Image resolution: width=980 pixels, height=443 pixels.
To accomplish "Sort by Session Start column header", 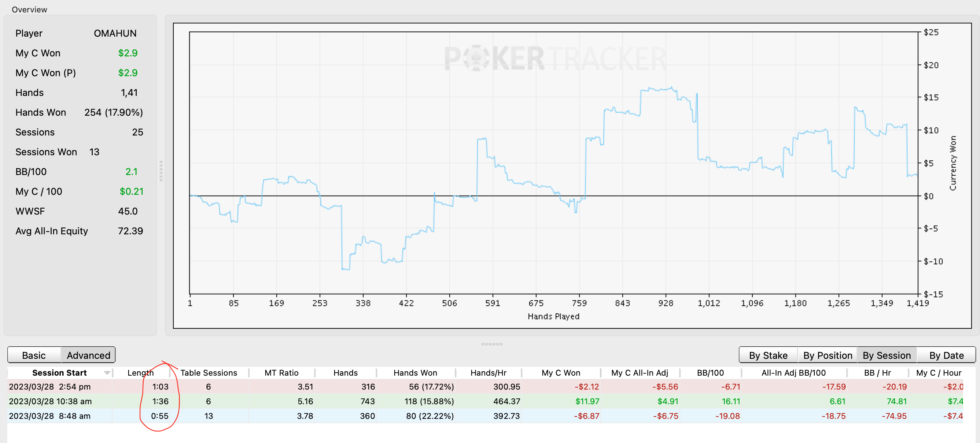I will pyautogui.click(x=59, y=372).
